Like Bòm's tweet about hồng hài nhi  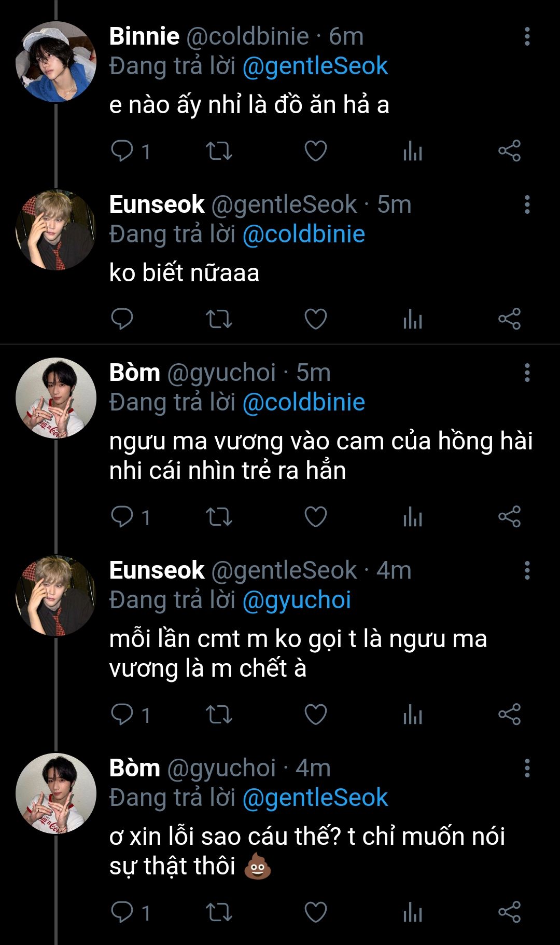(x=315, y=517)
